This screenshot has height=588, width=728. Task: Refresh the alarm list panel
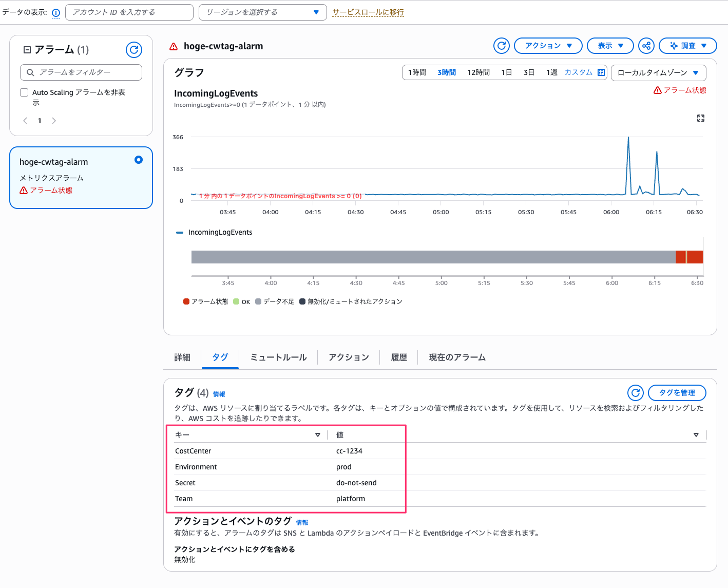click(134, 50)
